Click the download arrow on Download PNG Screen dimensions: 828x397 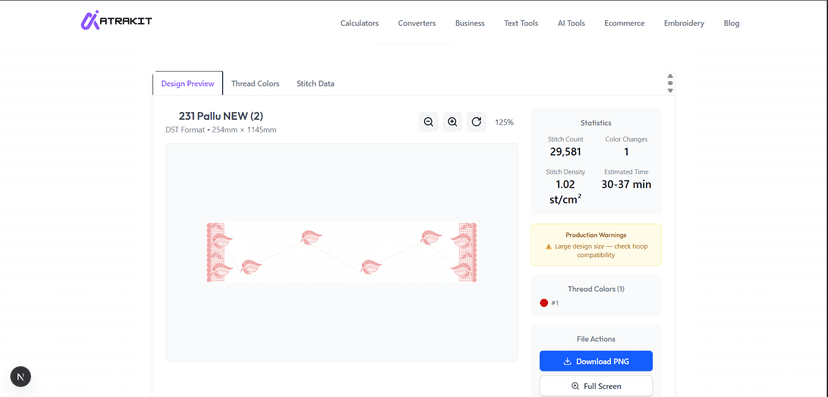568,362
